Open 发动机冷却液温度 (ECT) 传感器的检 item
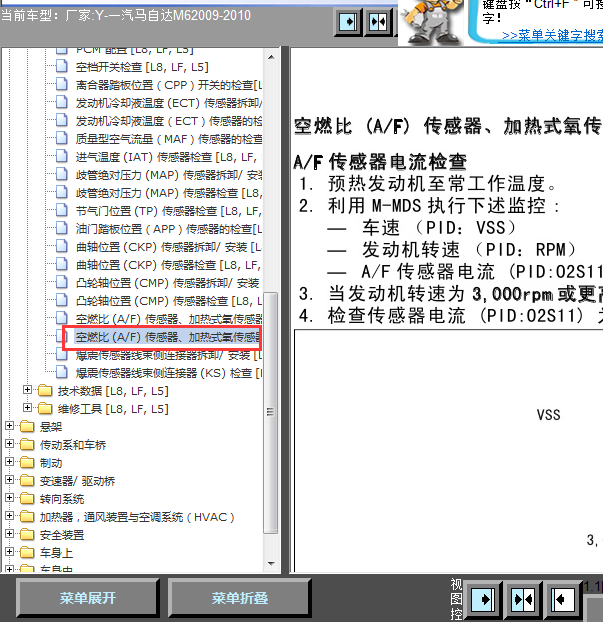 (169, 121)
